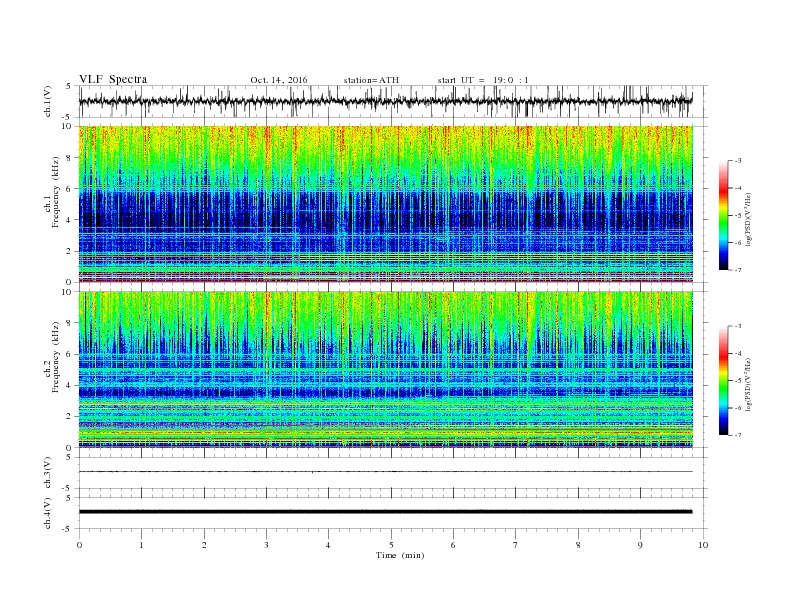Click the date text "Oct. 14, 2016"
The image size is (792, 612).
point(279,80)
